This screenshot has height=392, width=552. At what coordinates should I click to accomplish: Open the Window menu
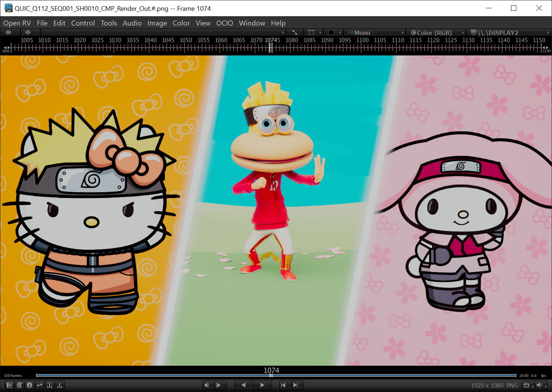click(x=252, y=23)
